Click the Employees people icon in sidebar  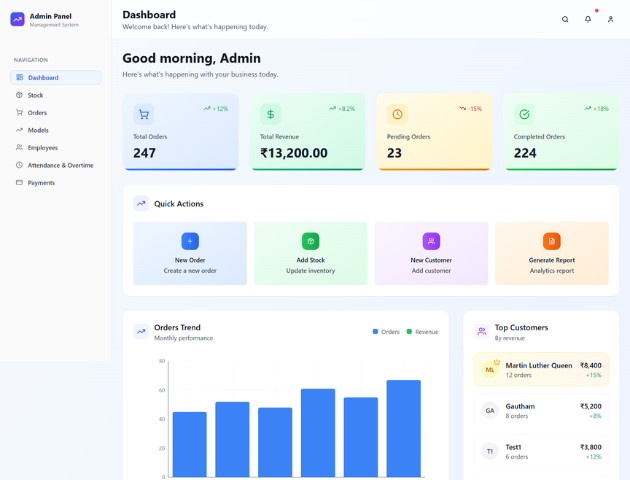pyautogui.click(x=19, y=147)
